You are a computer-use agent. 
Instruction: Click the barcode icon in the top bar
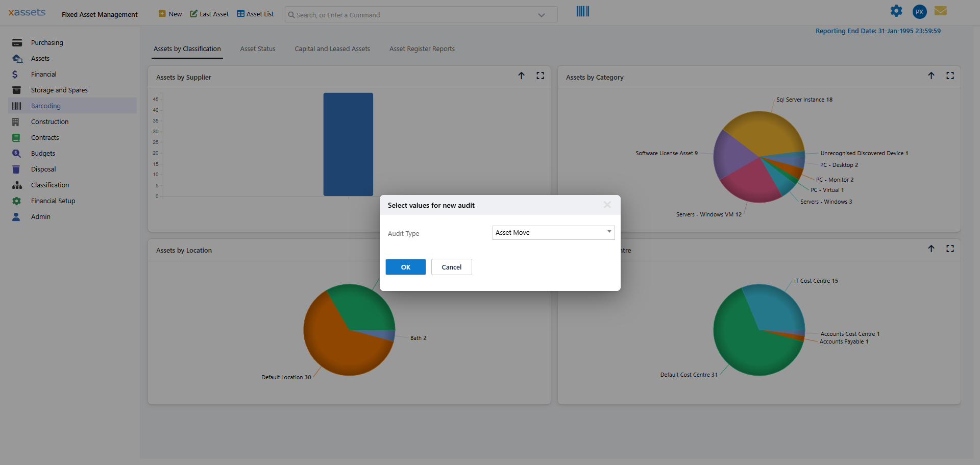click(582, 11)
